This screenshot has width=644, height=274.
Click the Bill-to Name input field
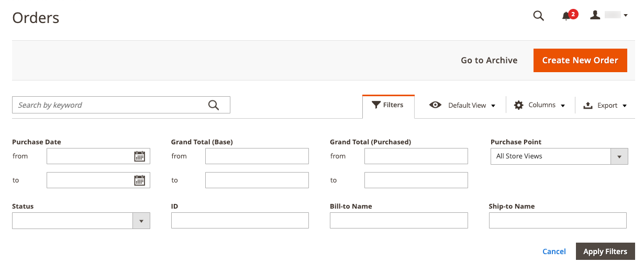(x=398, y=221)
